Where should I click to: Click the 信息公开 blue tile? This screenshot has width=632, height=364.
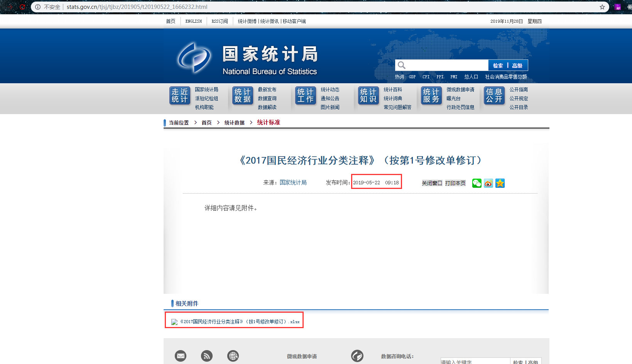pos(494,96)
